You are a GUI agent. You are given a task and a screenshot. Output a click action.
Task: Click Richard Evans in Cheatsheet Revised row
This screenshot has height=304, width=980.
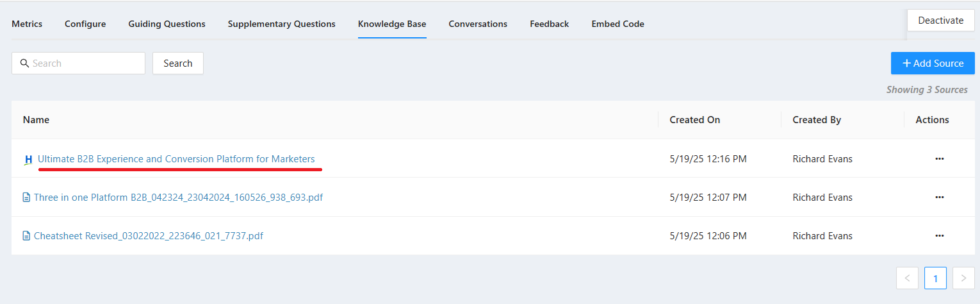pyautogui.click(x=822, y=236)
